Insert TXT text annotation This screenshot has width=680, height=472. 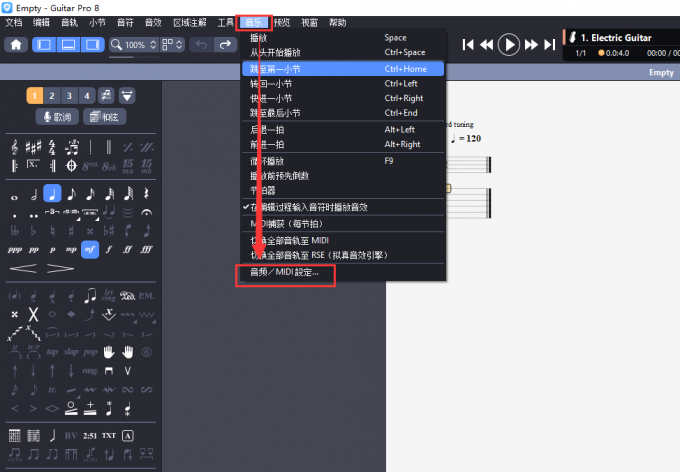(x=109, y=436)
